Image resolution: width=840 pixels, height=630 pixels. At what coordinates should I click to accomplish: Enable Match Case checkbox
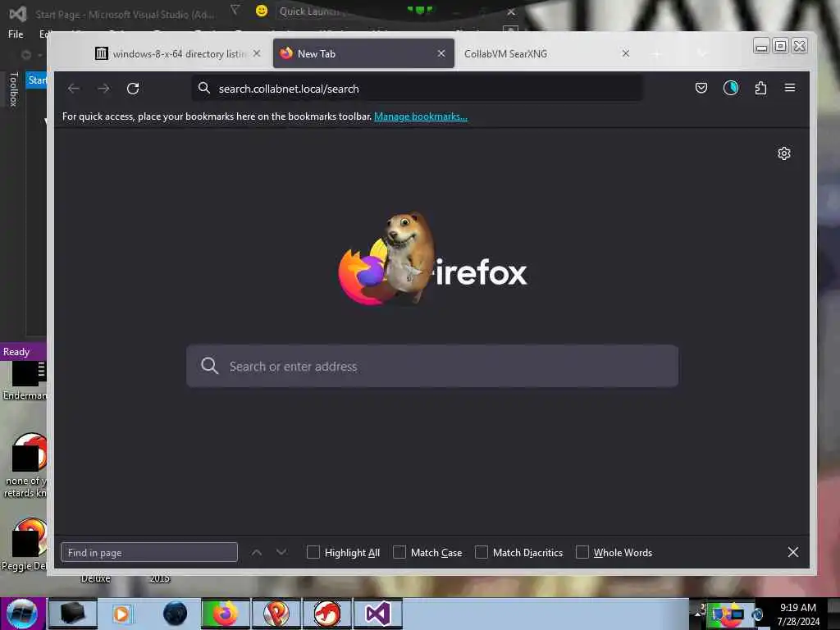(399, 552)
